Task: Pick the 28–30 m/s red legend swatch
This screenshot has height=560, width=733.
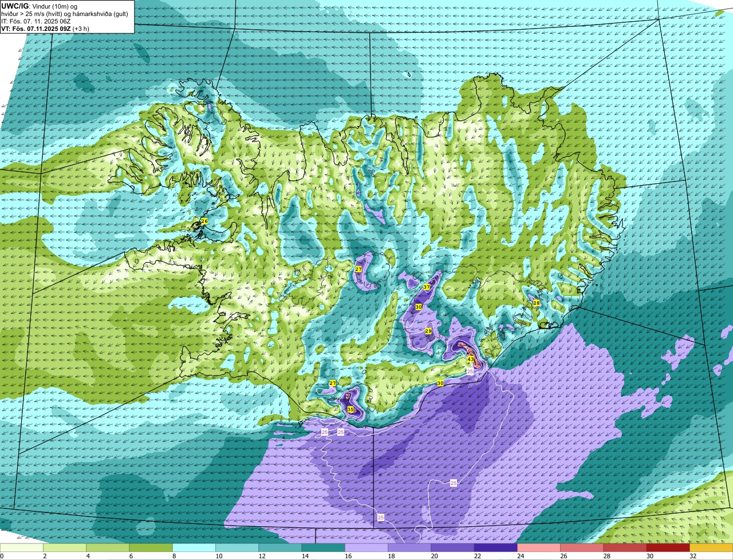Action: (625, 547)
